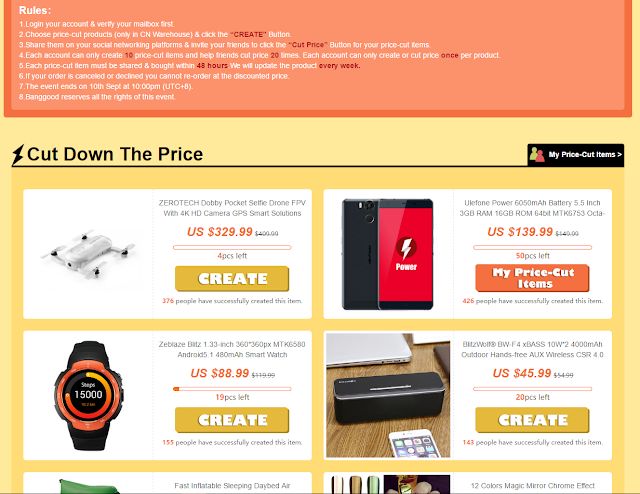Click the two-people icon beside My Price-Cut Items
Image resolution: width=640 pixels, height=494 pixels.
537,155
